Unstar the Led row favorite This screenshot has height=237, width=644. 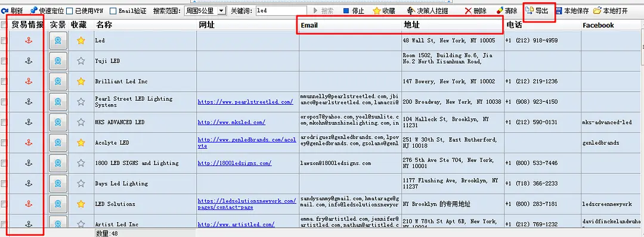click(81, 40)
